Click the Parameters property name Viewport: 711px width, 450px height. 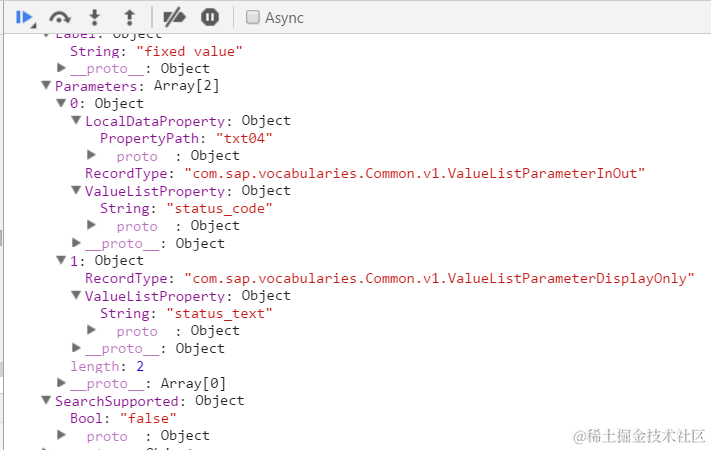click(96, 86)
